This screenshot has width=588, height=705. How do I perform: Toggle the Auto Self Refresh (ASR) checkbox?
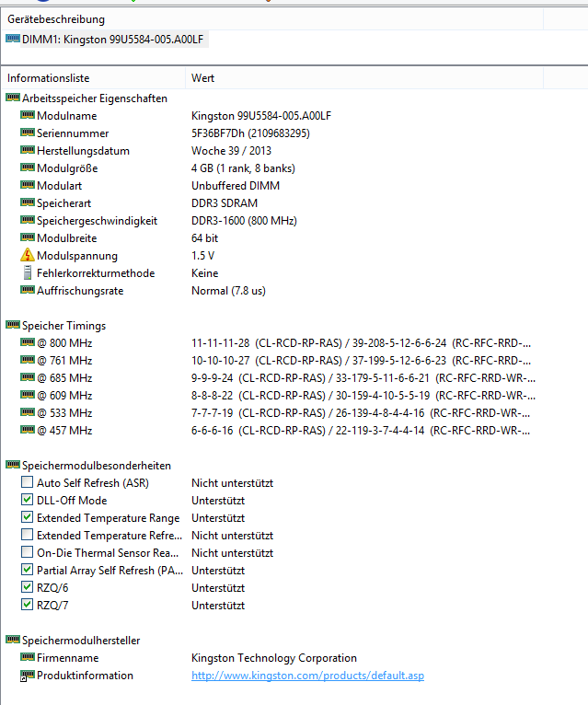click(27, 482)
